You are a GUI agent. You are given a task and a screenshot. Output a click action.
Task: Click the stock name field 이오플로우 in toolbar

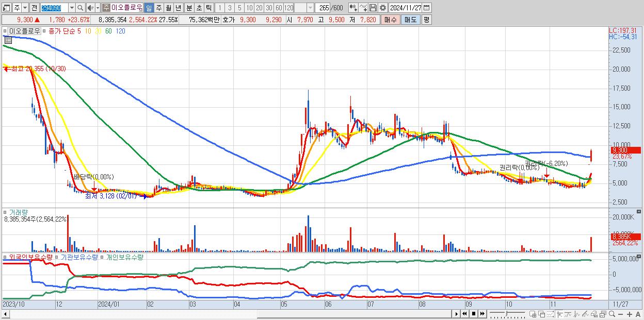[127, 8]
